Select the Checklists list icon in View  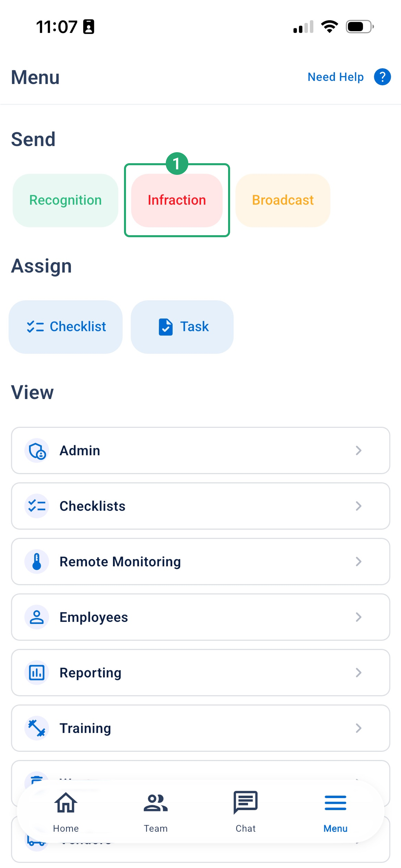point(37,506)
